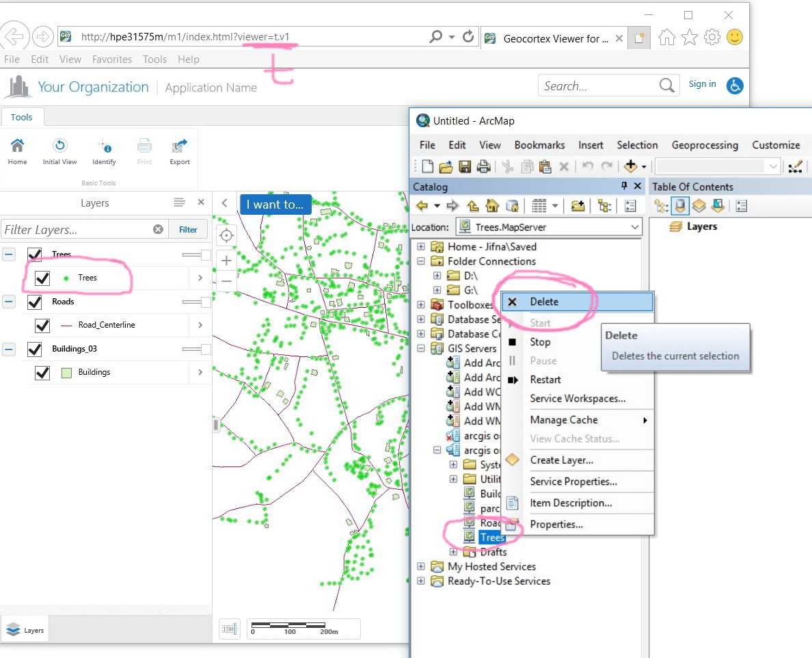812x658 pixels.
Task: Open the Layers panel menu icon
Action: pyautogui.click(x=179, y=202)
